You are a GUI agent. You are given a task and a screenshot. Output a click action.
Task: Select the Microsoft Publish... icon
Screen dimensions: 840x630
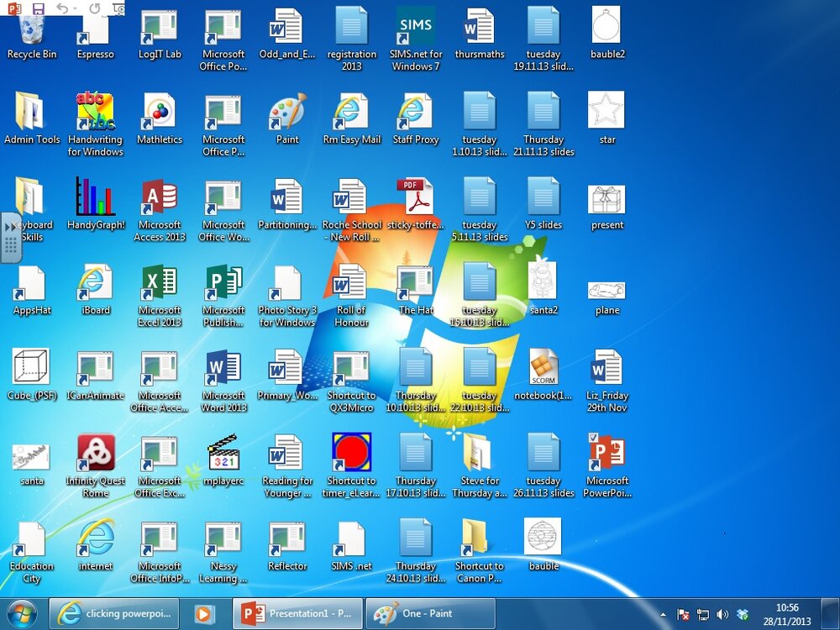(x=223, y=281)
